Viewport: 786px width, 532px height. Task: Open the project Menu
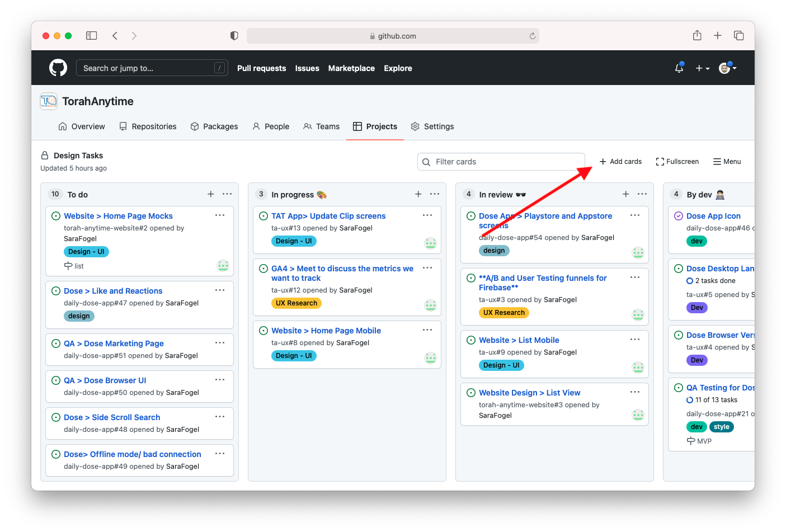pyautogui.click(x=727, y=162)
